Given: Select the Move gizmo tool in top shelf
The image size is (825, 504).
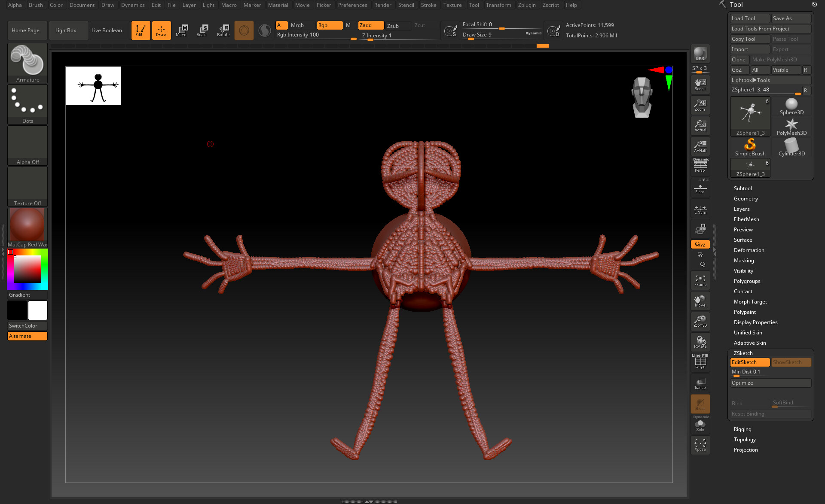Looking at the screenshot, I should tap(181, 30).
